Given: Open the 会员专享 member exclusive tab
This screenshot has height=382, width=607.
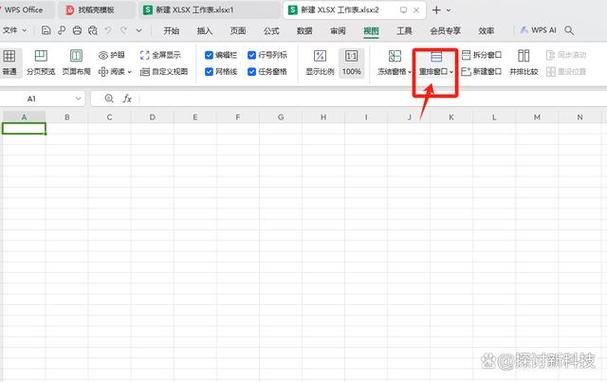Looking at the screenshot, I should (445, 31).
